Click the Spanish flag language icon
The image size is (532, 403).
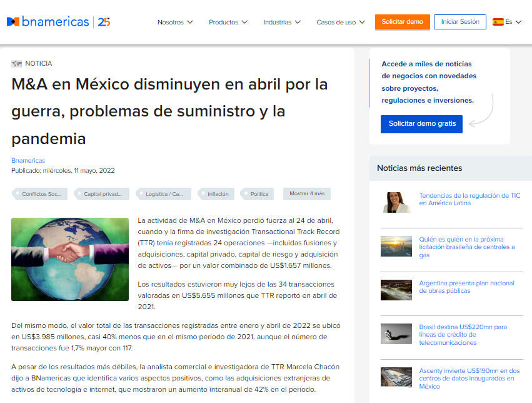498,22
